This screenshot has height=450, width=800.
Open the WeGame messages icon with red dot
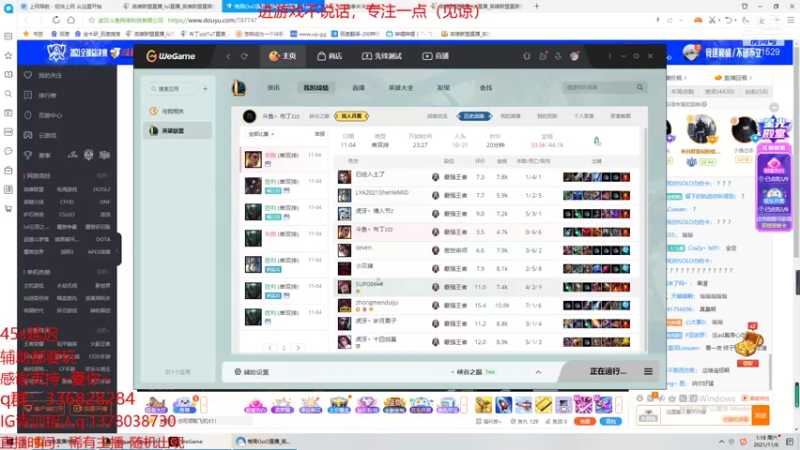tap(543, 56)
